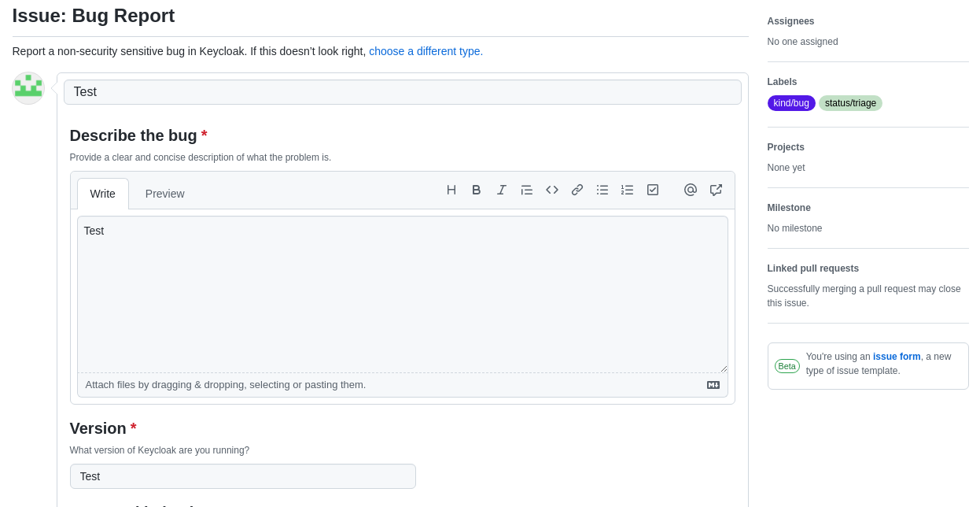Open the 'issue form' link in the Beta notice
Screen dimensions: 980x507
click(897, 357)
